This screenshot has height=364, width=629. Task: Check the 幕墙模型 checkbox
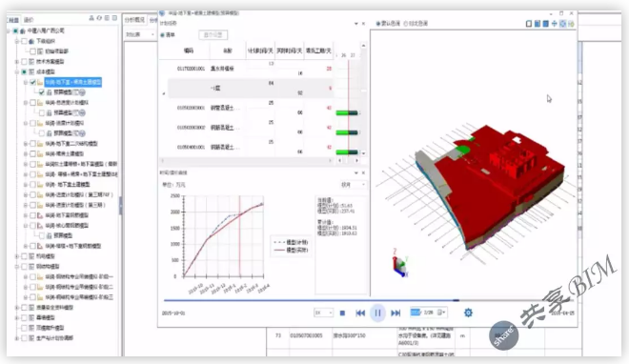[24, 317]
